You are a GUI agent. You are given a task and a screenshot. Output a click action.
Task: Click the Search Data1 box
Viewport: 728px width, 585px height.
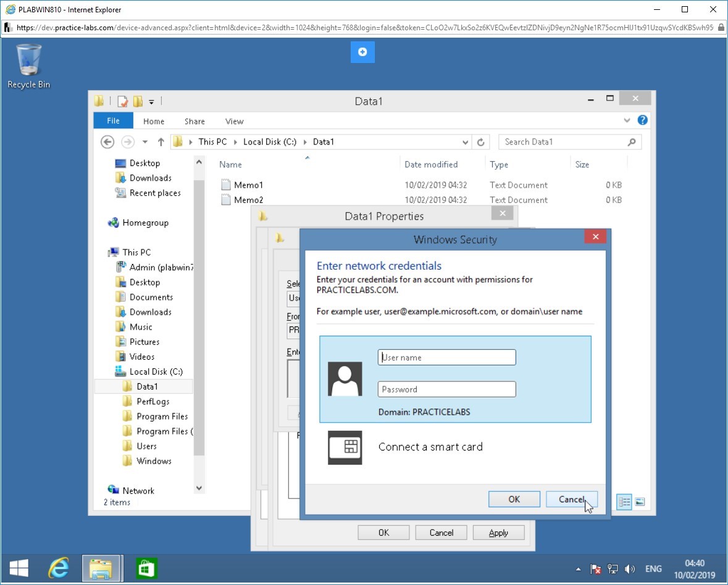coord(563,142)
